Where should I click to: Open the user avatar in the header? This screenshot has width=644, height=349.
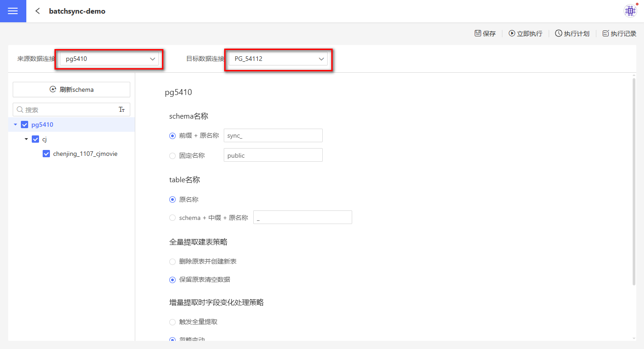click(x=630, y=11)
